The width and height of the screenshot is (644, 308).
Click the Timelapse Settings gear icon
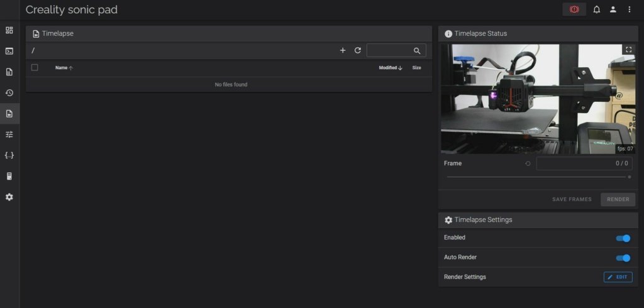pos(448,220)
